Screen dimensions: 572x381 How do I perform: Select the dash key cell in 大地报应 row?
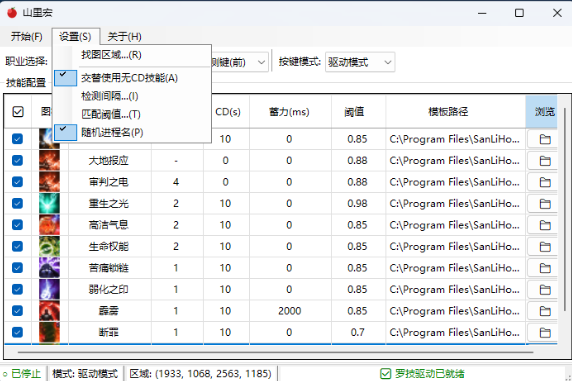coord(176,161)
